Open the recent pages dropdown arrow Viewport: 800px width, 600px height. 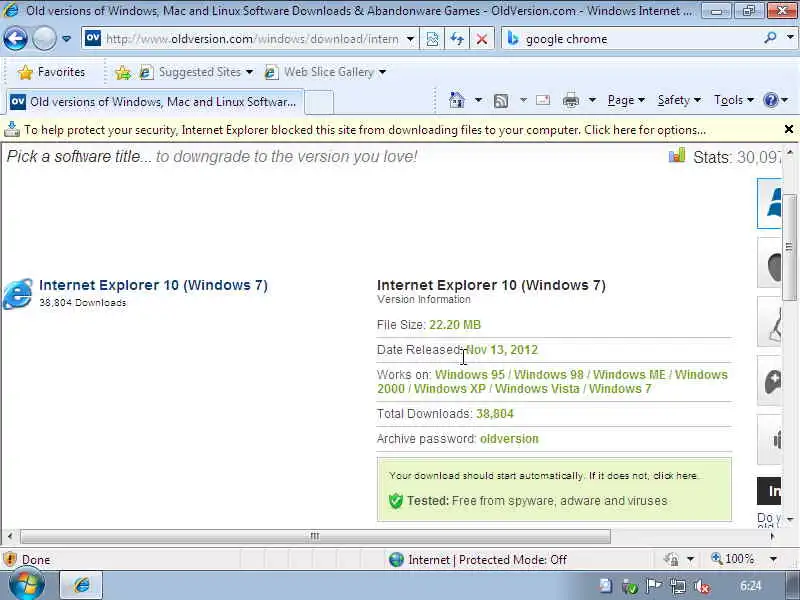click(66, 39)
